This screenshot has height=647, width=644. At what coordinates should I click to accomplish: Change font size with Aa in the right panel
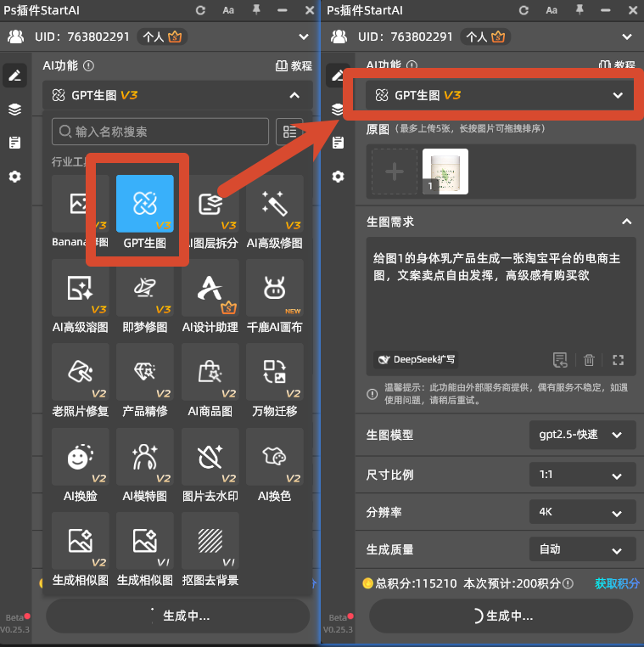coord(552,10)
